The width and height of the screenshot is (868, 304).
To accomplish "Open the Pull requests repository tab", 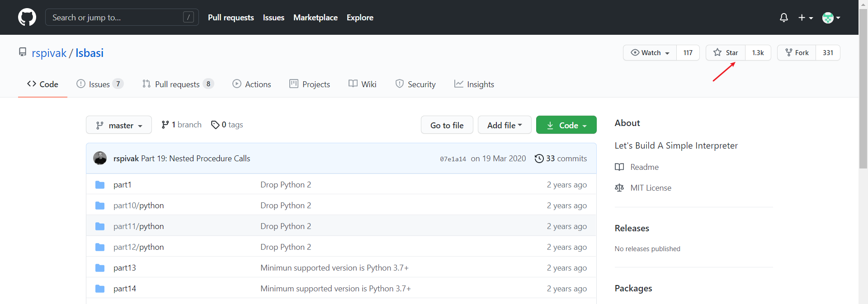I will tap(178, 84).
